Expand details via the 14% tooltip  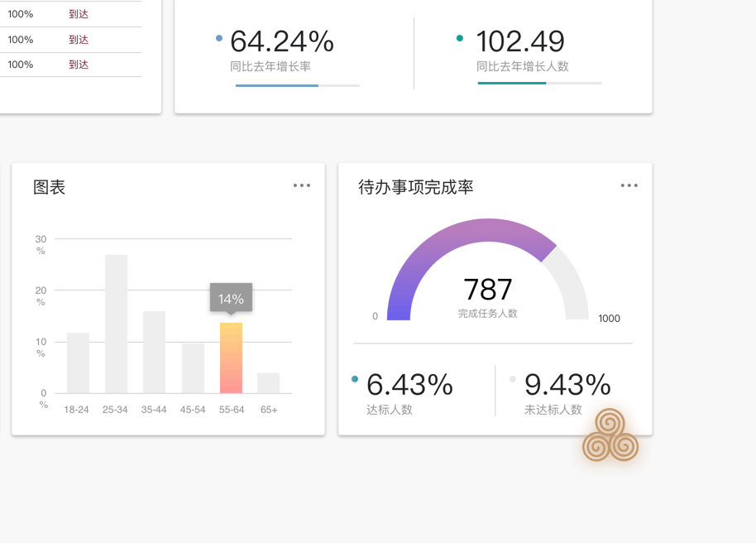tap(231, 298)
